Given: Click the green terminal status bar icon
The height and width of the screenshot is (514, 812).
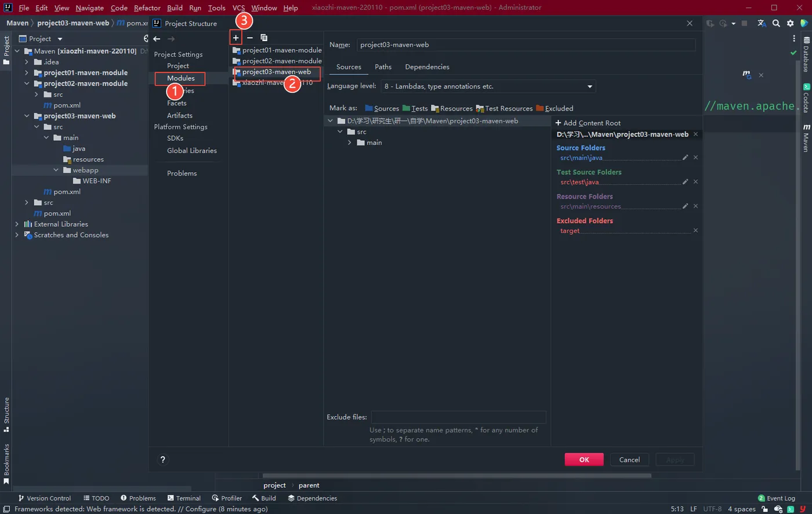Looking at the screenshot, I should coord(791,509).
